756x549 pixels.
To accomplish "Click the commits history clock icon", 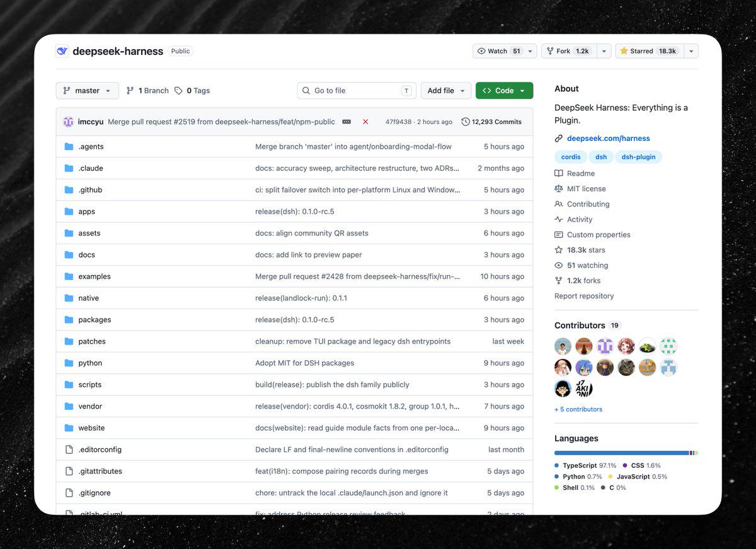I will coord(466,122).
